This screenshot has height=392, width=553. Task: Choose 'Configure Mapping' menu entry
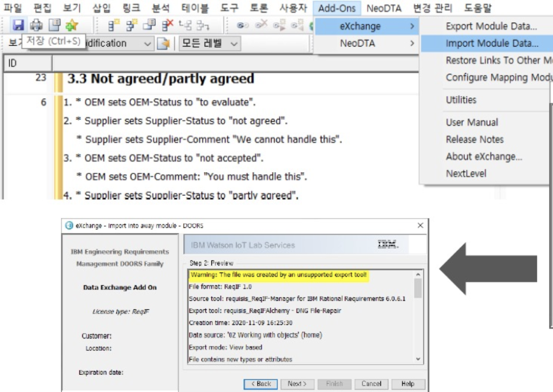point(499,78)
